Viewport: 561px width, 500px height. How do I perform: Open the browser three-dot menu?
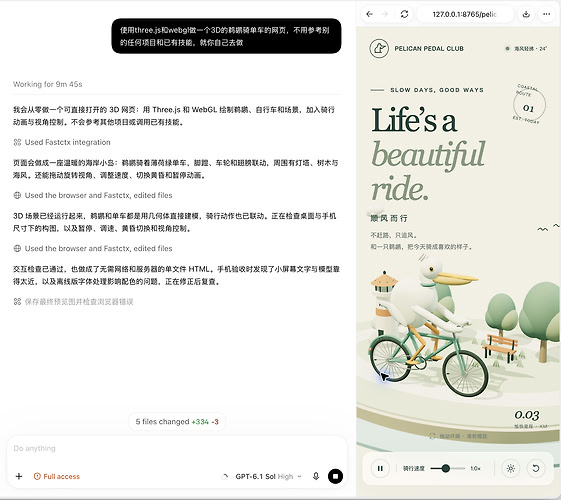[546, 14]
